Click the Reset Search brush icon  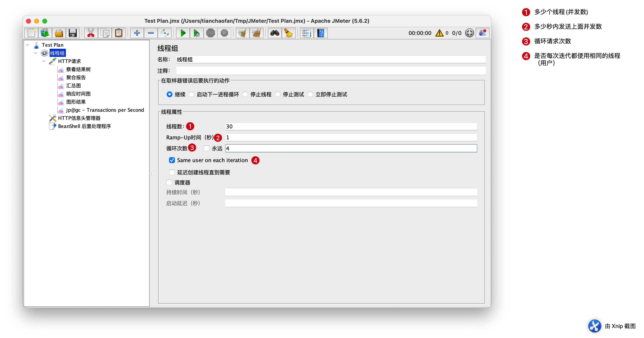tap(288, 33)
